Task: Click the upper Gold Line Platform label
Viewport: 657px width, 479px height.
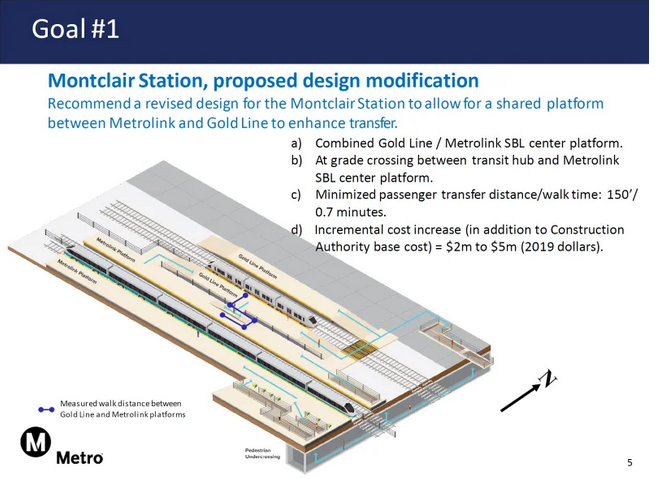Action: 258,266
